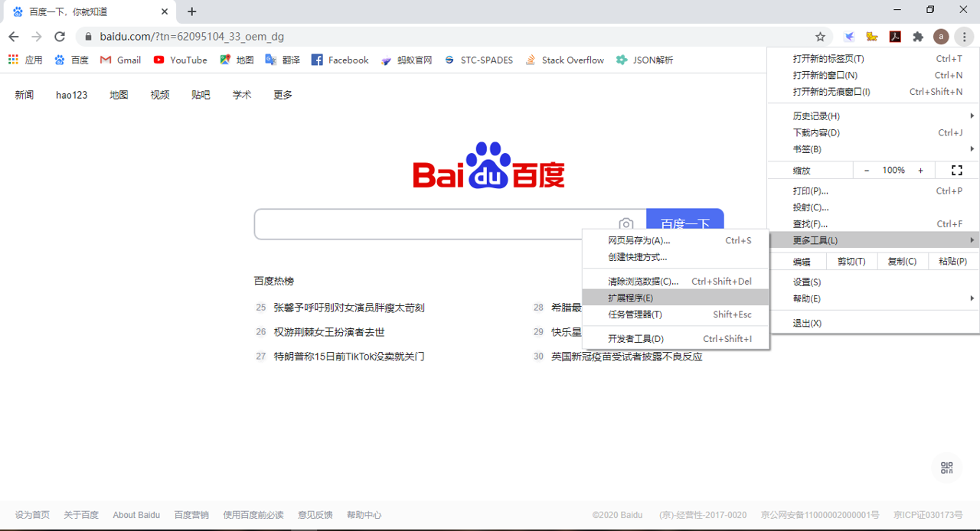
Task: Select 下载内容 in the Chrome menu
Action: [x=874, y=132]
